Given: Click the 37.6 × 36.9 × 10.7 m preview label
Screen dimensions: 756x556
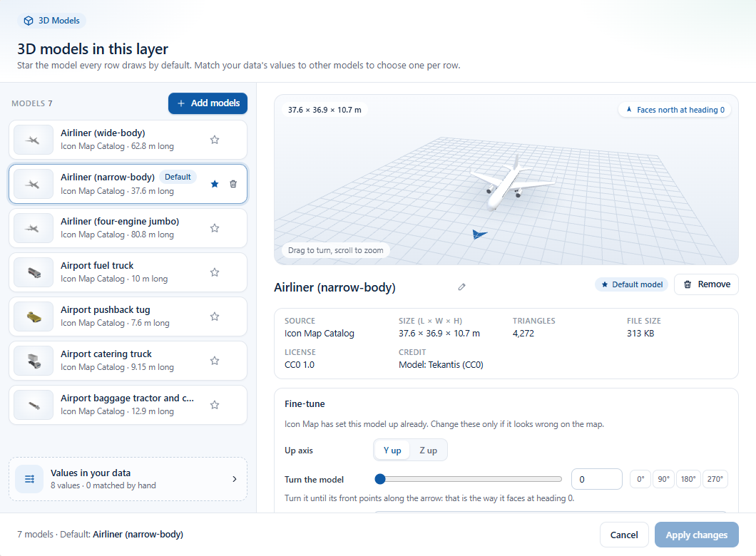Looking at the screenshot, I should pyautogui.click(x=325, y=110).
